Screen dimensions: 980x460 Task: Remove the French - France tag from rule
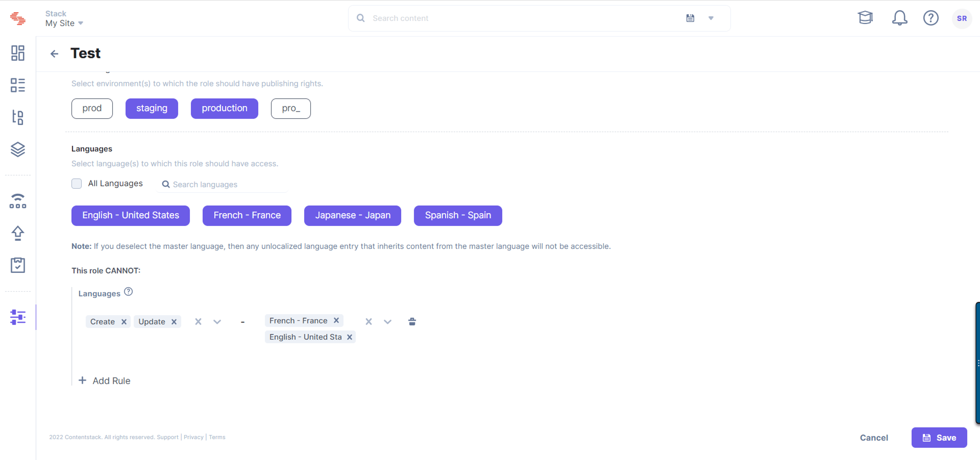click(336, 321)
